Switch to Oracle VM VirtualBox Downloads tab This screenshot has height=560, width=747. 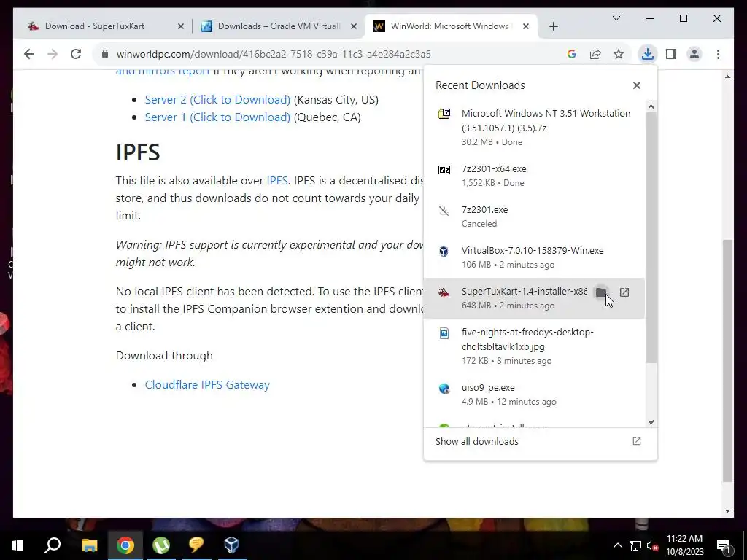279,26
